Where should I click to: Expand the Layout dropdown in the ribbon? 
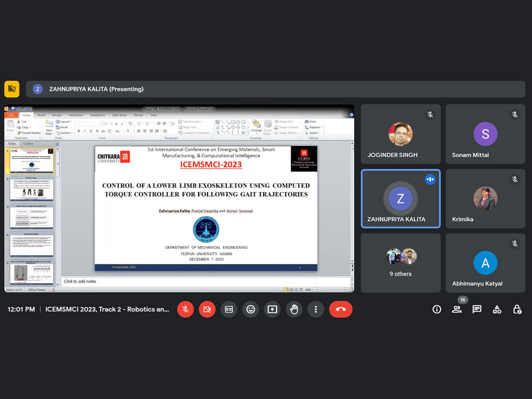click(65, 122)
